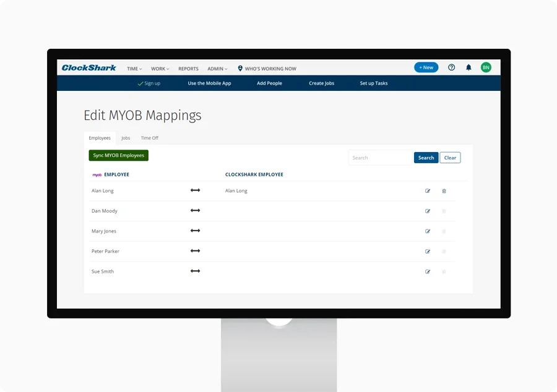
Task: Click the Clear button
Action: (450, 158)
